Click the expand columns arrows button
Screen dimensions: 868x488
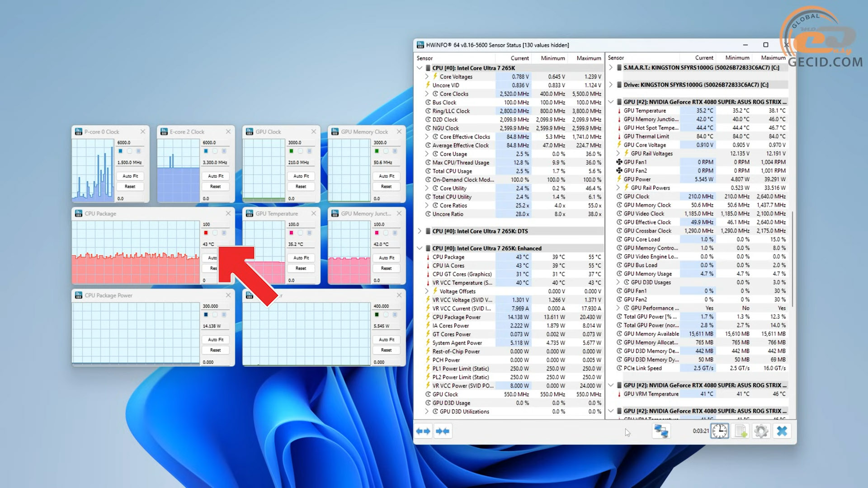coord(423,431)
